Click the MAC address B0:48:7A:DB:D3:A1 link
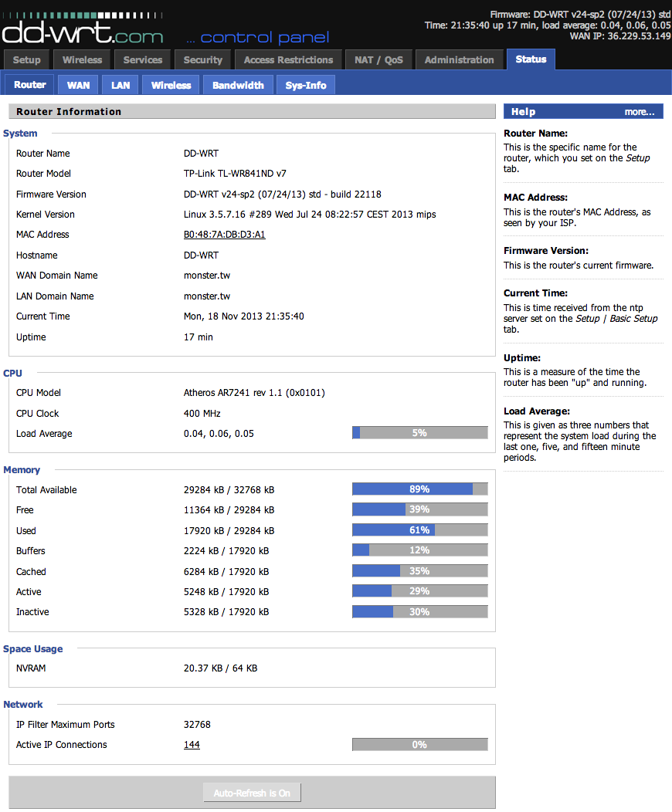 point(224,235)
